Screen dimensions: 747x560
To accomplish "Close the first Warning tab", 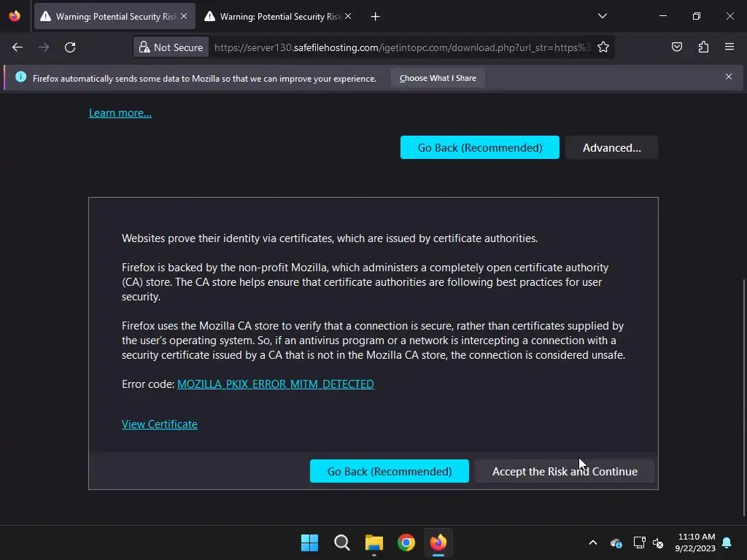I will click(x=184, y=16).
